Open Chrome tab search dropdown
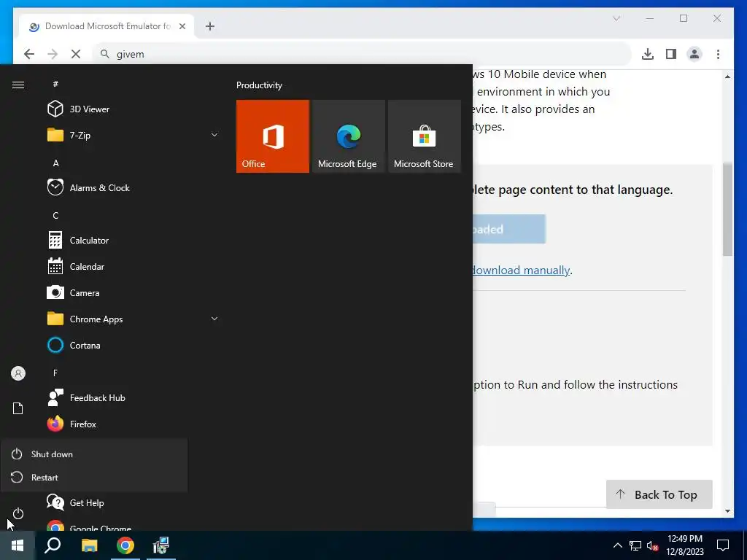 click(616, 18)
